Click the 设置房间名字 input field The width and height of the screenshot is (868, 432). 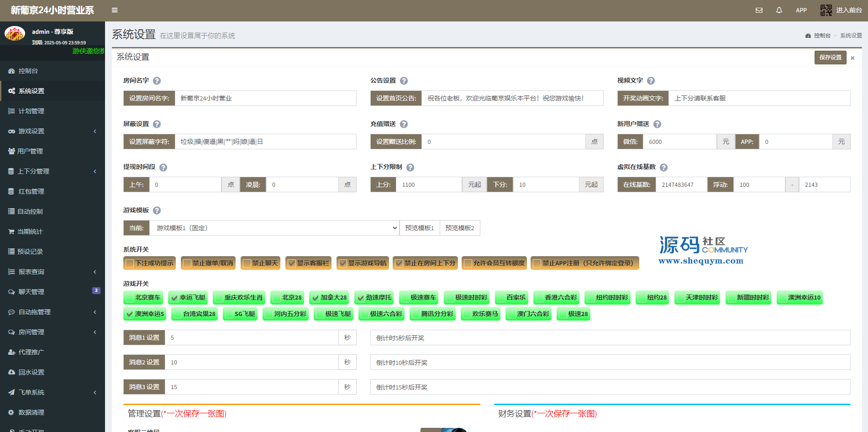265,98
